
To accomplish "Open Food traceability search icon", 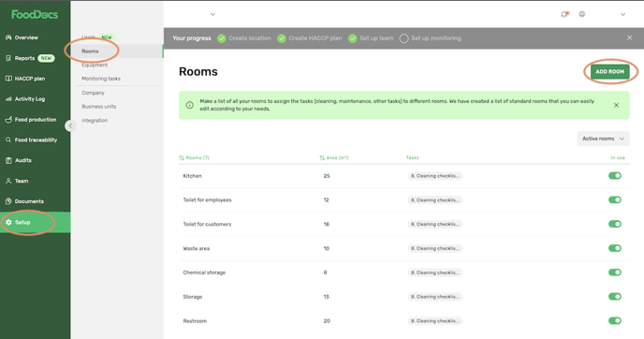I will click(8, 140).
